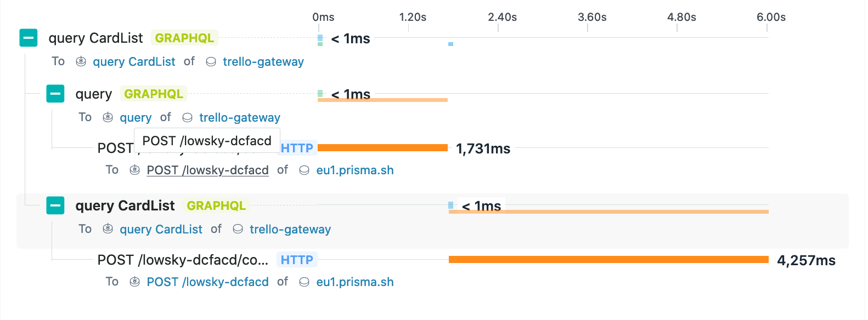Click the endpoint icon beside the query link
The image size is (868, 320).
click(108, 117)
